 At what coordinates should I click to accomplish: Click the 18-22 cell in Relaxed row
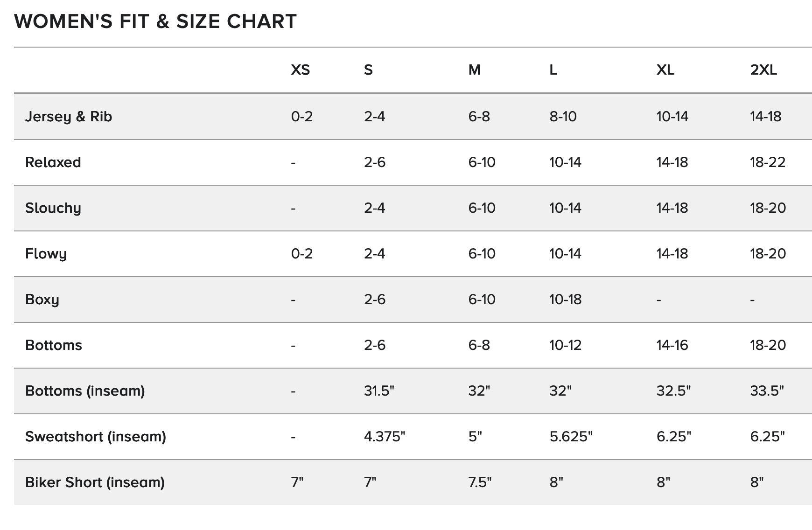tap(768, 162)
